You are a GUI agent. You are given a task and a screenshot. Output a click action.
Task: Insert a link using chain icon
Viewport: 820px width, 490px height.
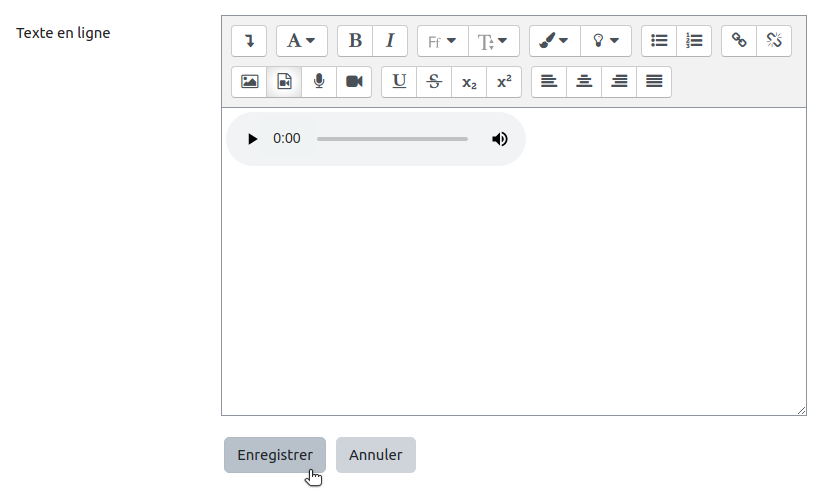click(x=739, y=41)
